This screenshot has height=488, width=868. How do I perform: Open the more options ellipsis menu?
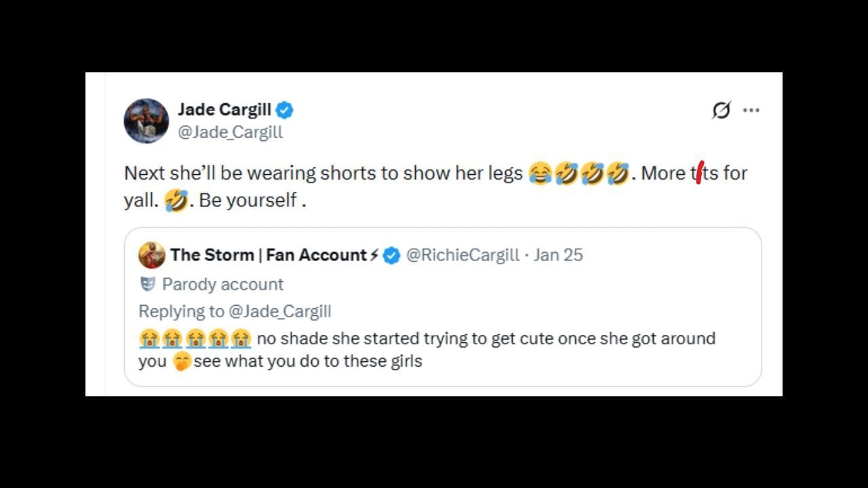(x=753, y=110)
